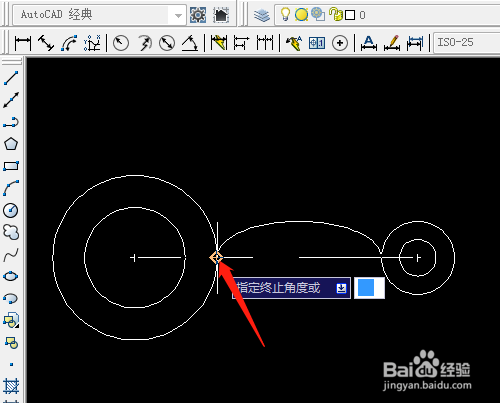Click the layer color swatch square

click(350, 15)
